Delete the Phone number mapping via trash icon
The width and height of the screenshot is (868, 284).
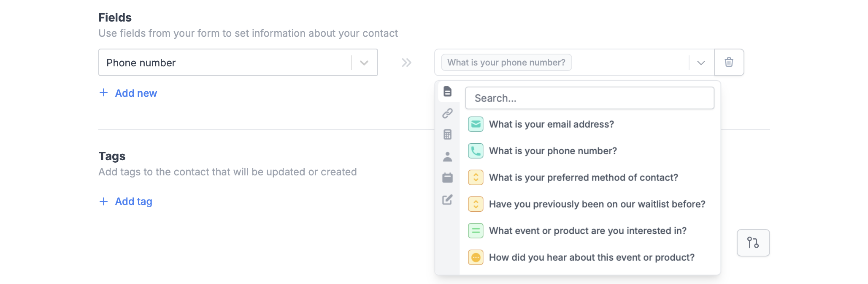(x=729, y=62)
